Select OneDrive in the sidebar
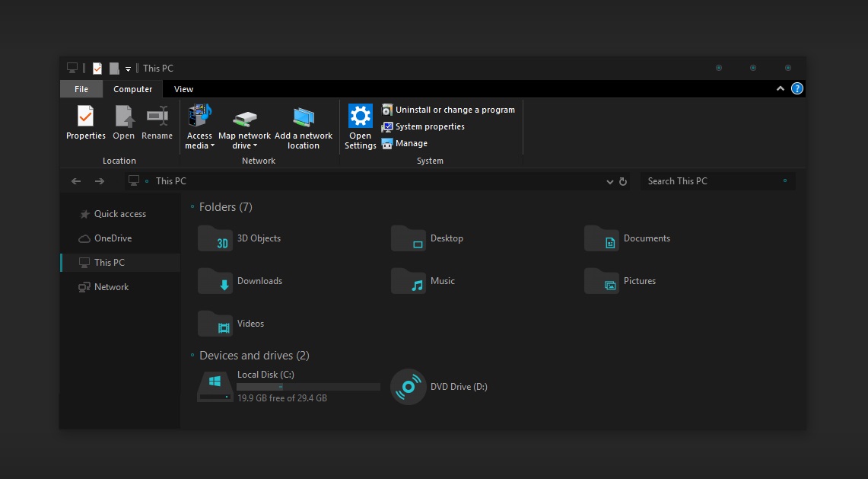The image size is (868, 479). point(113,238)
